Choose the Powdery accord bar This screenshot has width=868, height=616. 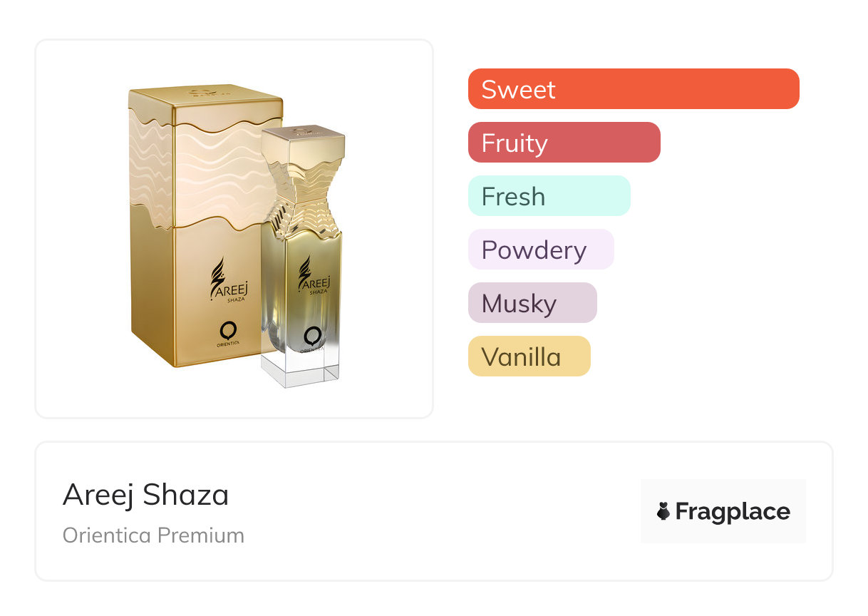pyautogui.click(x=540, y=250)
